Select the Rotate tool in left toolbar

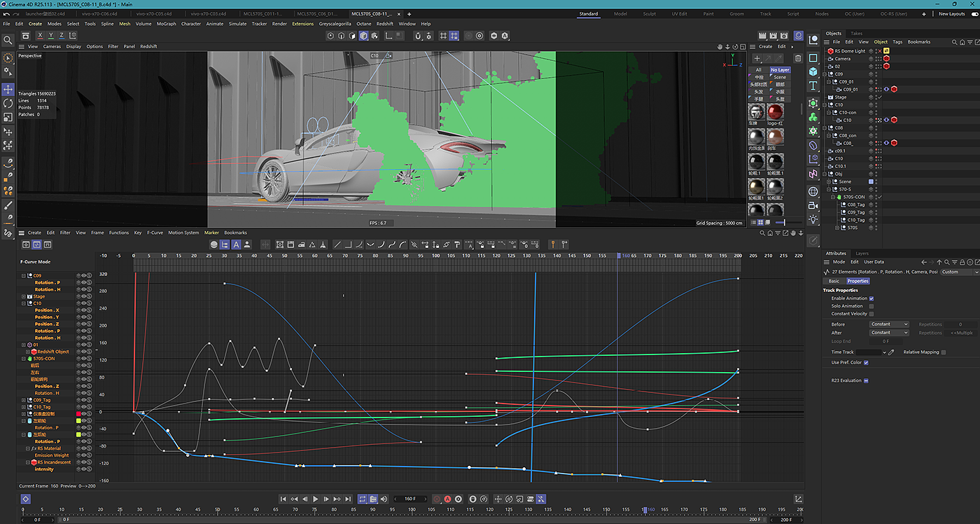[x=8, y=103]
